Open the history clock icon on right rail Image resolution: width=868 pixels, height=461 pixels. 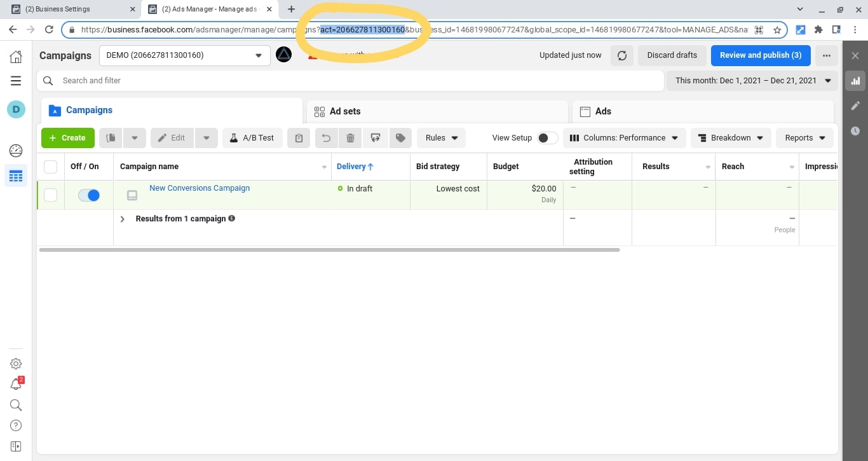coord(855,131)
